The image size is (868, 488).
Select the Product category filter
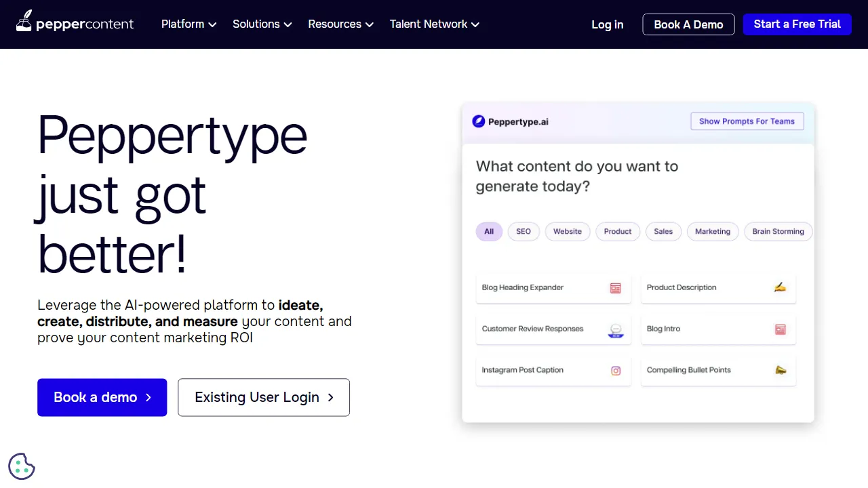pos(618,232)
